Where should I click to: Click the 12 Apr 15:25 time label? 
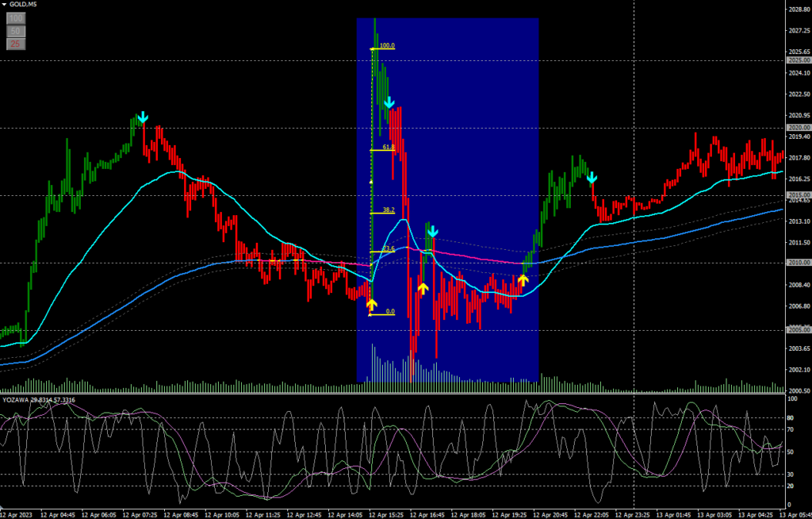[386, 515]
